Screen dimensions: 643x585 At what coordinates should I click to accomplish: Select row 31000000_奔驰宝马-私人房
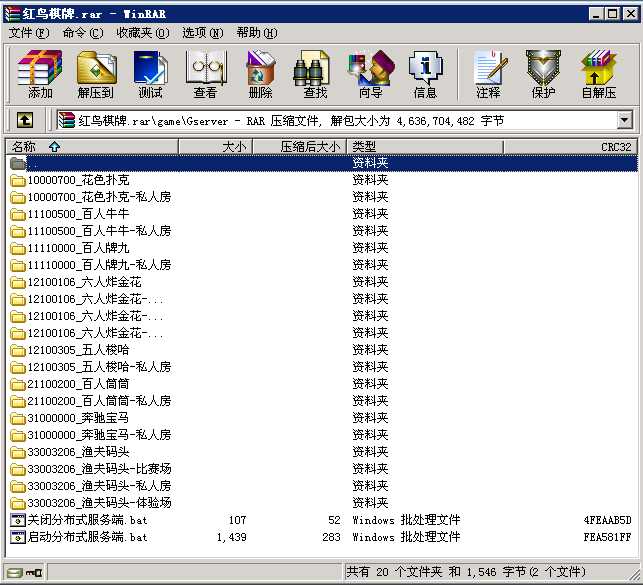pos(322,435)
